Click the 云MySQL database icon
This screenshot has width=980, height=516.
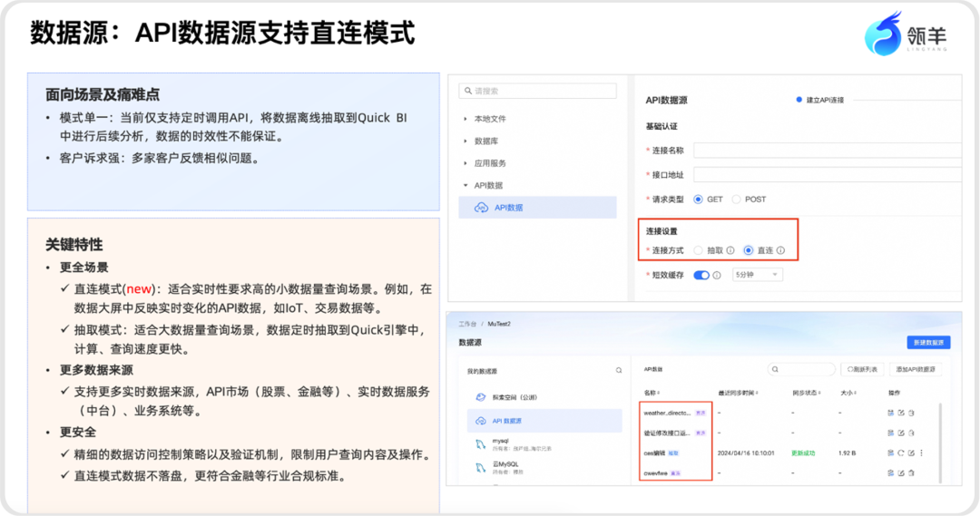(481, 467)
